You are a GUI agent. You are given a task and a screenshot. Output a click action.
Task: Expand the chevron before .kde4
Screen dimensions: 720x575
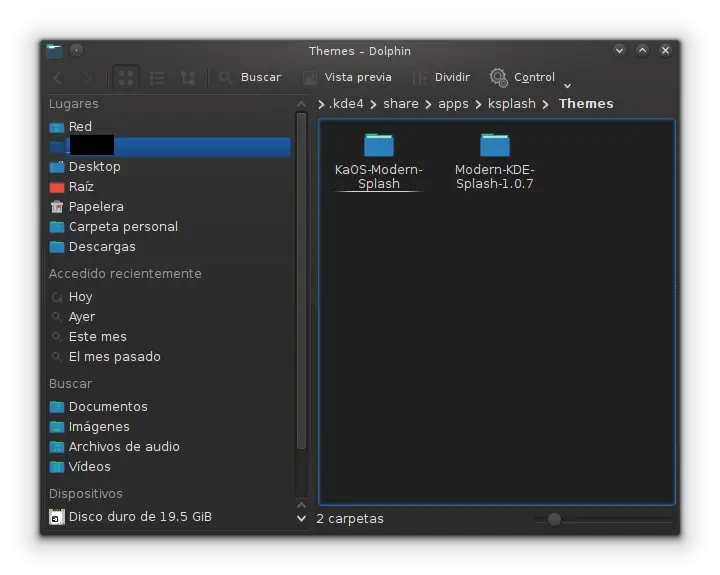coord(321,105)
